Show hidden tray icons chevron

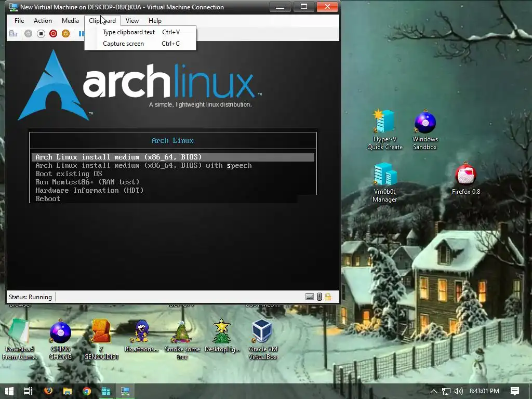[x=434, y=391]
